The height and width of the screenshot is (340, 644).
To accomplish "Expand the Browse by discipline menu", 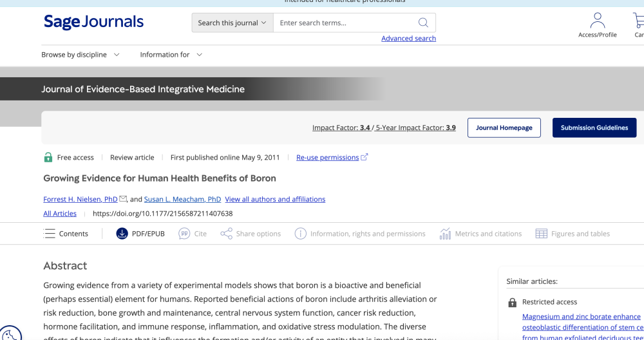I will pos(80,55).
